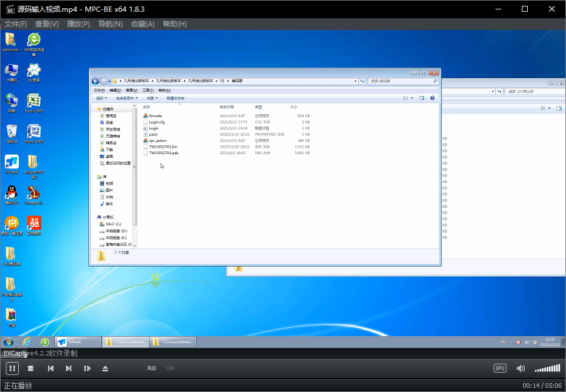This screenshot has height=392, width=566.
Task: Click the Excel 2007 desktop icon
Action: coord(34,103)
